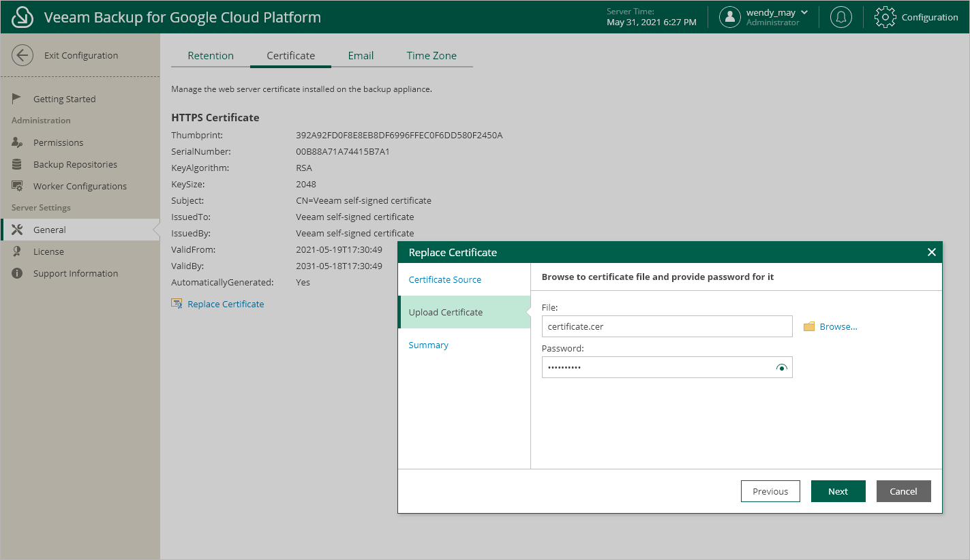Expand the wendy_may user dropdown arrow
This screenshot has height=560, width=970.
[x=804, y=12]
